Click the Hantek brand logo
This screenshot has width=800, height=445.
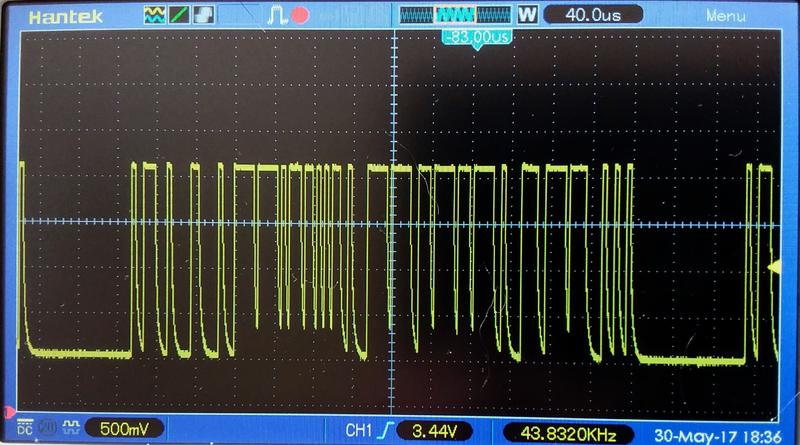pos(66,16)
